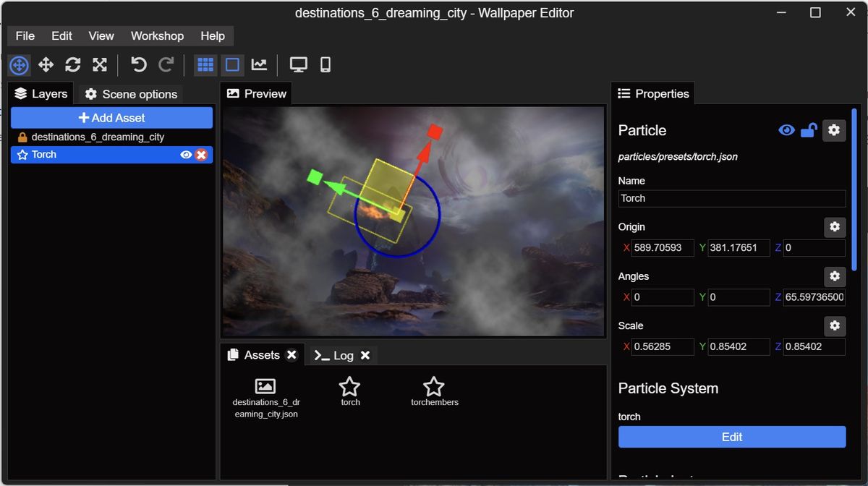Open the Angles settings gear
868x486 pixels.
pos(834,276)
